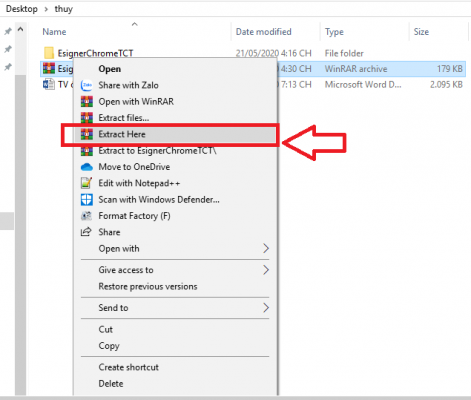The height and width of the screenshot is (400, 471).
Task: Select the EsignerChromeTCT folder icon
Action: point(49,53)
